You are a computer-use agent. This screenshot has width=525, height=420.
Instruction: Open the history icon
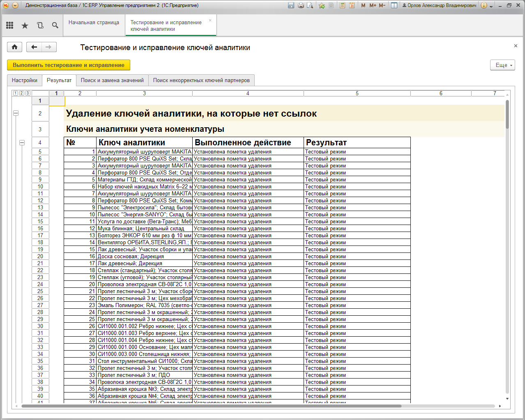[40, 25]
